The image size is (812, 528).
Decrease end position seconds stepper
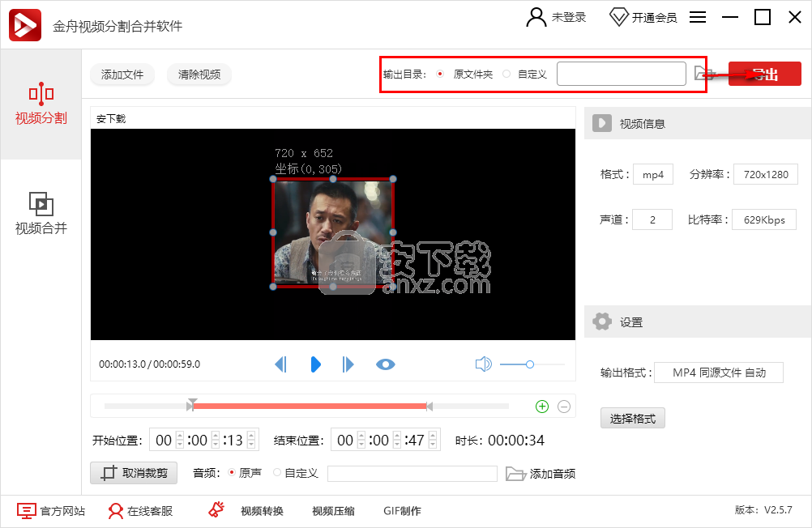pyautogui.click(x=433, y=445)
